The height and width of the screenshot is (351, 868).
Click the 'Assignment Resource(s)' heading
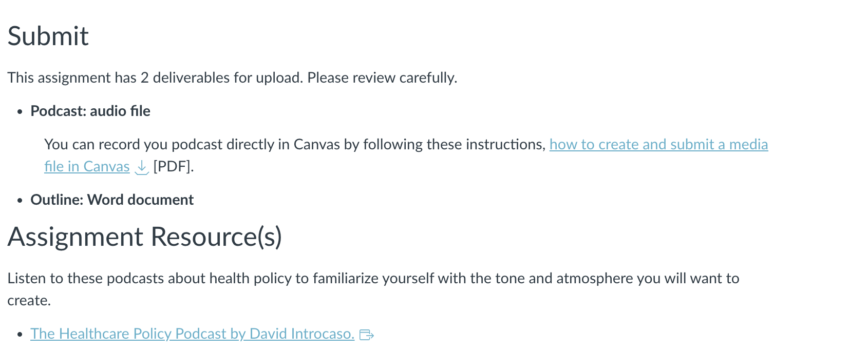(x=145, y=237)
